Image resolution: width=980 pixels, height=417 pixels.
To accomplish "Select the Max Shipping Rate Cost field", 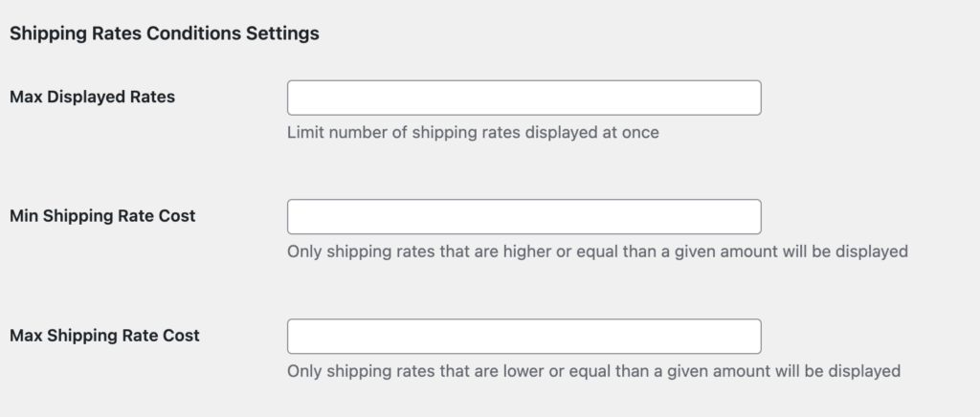I will [x=523, y=337].
